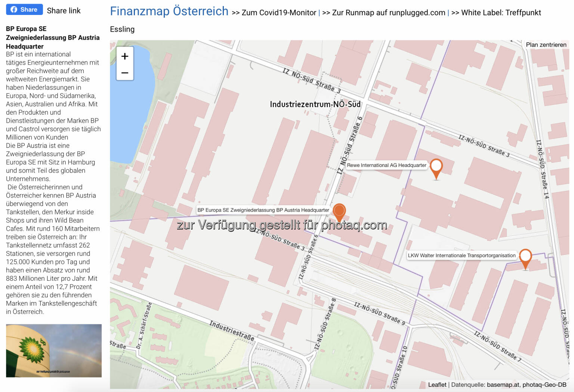Open Runmap on runplugged.com link
Viewport: 574px width, 392px height.
coord(388,13)
